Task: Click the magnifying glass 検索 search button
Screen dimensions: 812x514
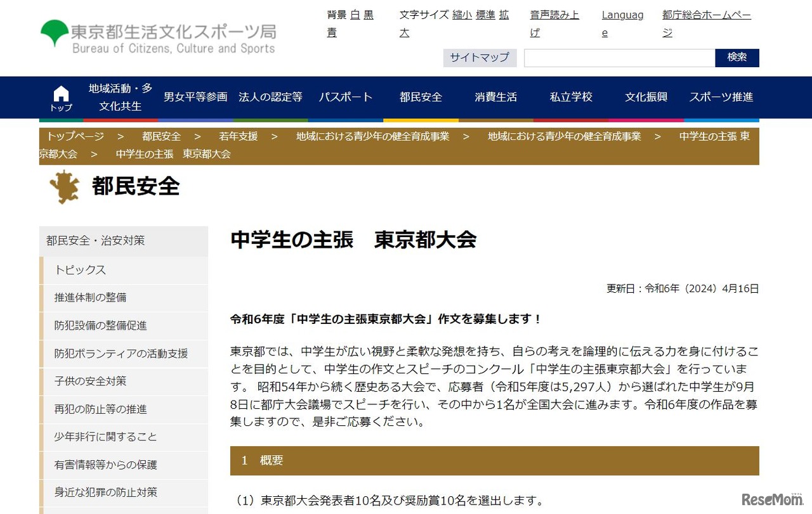Action: point(737,57)
